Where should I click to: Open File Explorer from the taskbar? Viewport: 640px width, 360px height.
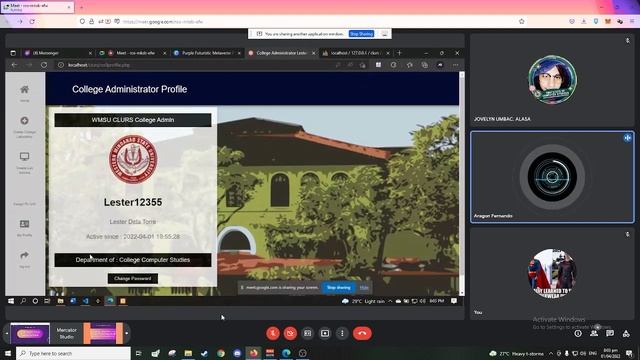(x=188, y=353)
